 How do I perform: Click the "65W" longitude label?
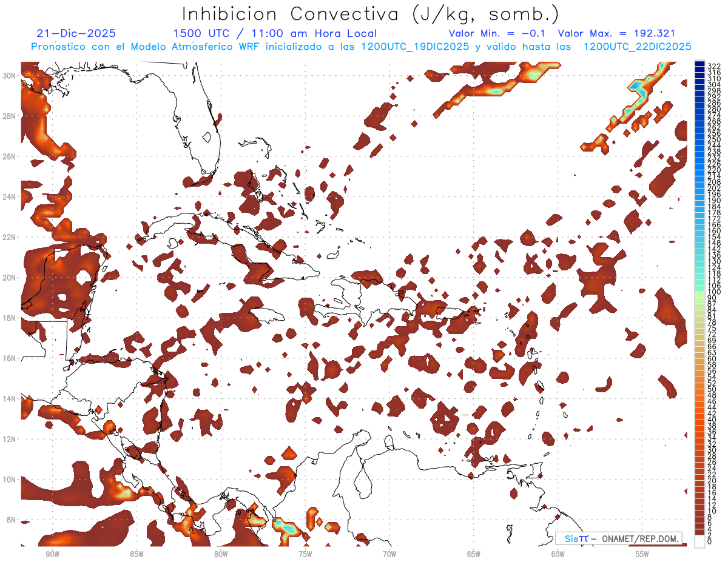tap(474, 554)
